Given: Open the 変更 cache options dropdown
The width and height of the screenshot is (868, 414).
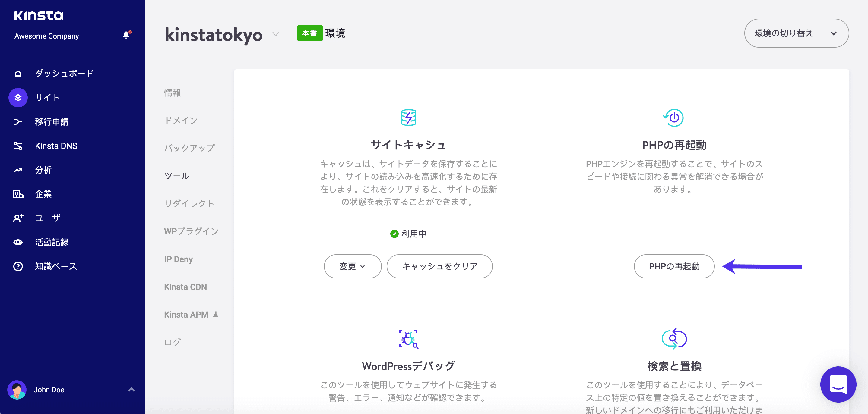Looking at the screenshot, I should (x=353, y=266).
